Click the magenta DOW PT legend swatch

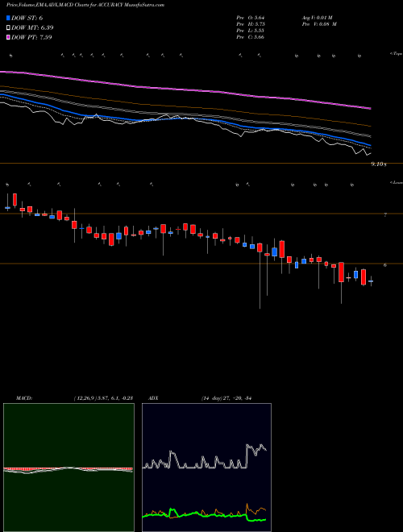pyautogui.click(x=8, y=37)
